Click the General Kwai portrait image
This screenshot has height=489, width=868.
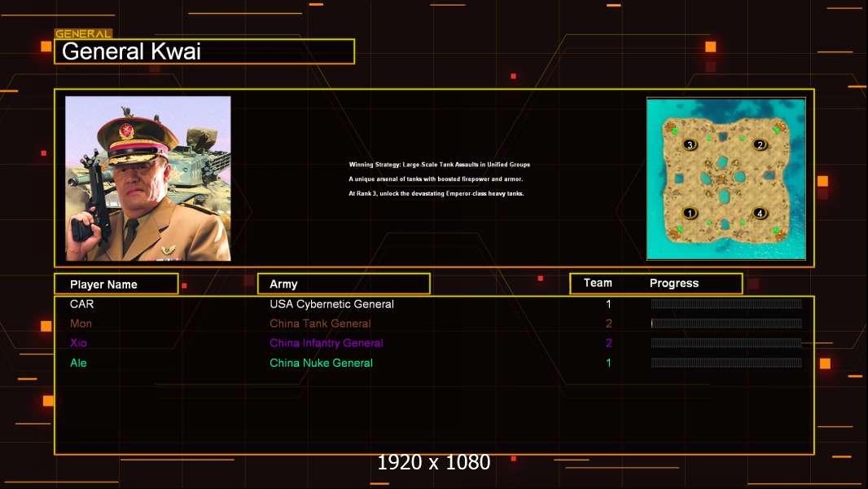click(148, 178)
